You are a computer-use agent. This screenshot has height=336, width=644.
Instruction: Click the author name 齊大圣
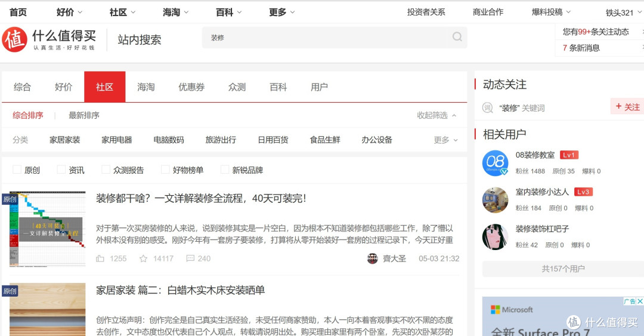point(394,258)
